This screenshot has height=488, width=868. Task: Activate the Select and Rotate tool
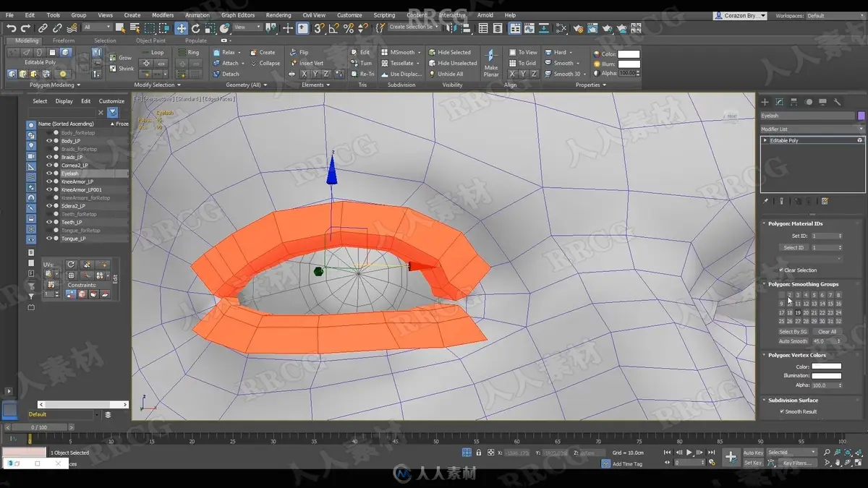point(196,28)
